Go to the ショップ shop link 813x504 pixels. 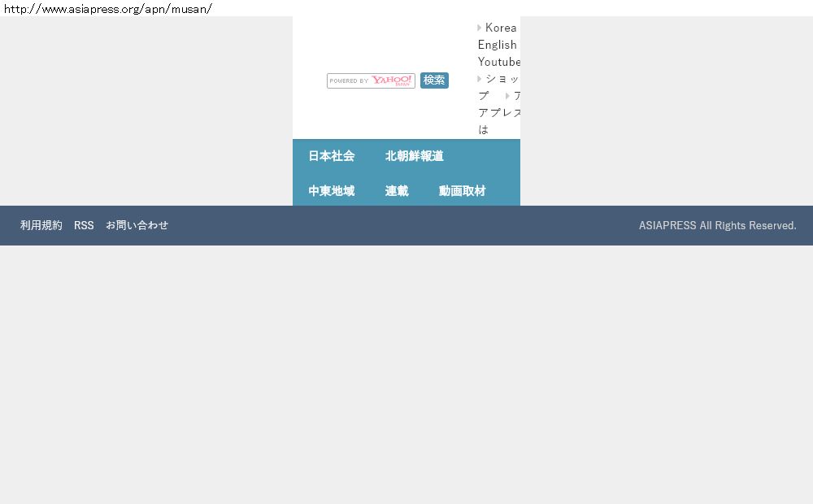pyautogui.click(x=501, y=79)
